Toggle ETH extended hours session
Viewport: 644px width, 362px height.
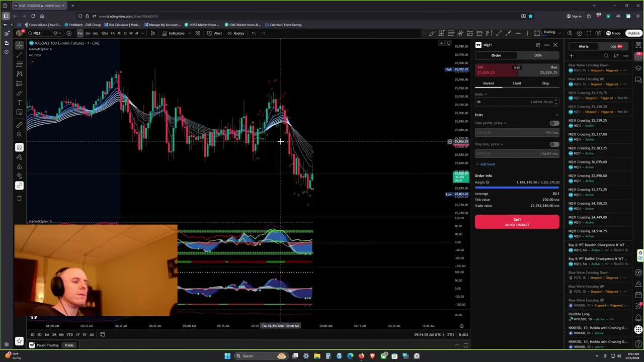[x=450, y=335]
